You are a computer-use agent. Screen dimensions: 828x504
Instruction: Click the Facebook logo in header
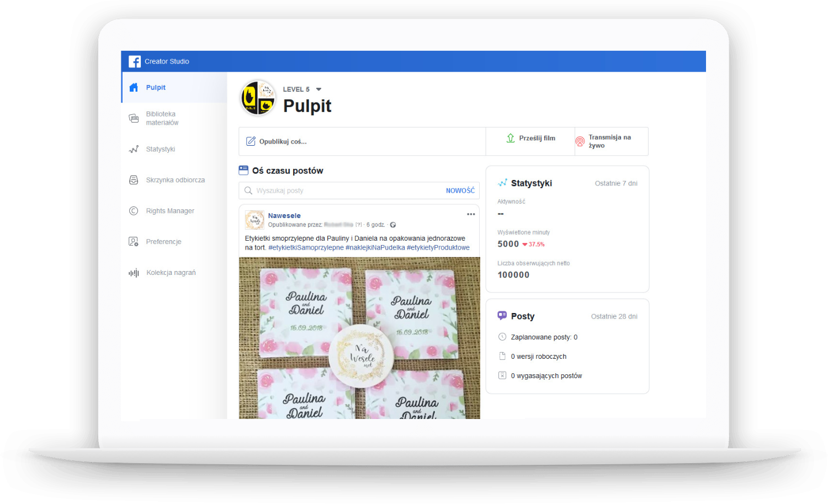point(135,61)
